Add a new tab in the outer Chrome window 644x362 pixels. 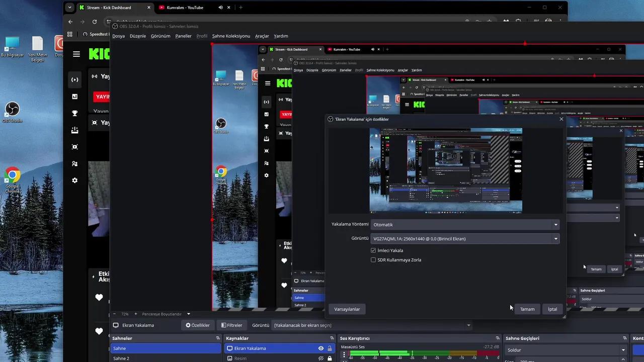[240, 8]
